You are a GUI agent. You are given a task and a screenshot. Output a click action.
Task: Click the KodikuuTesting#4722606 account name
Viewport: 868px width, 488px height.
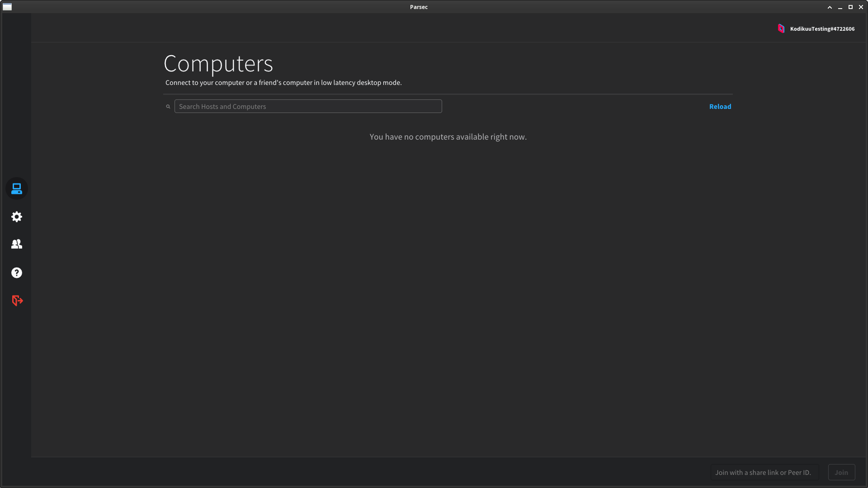tap(822, 29)
